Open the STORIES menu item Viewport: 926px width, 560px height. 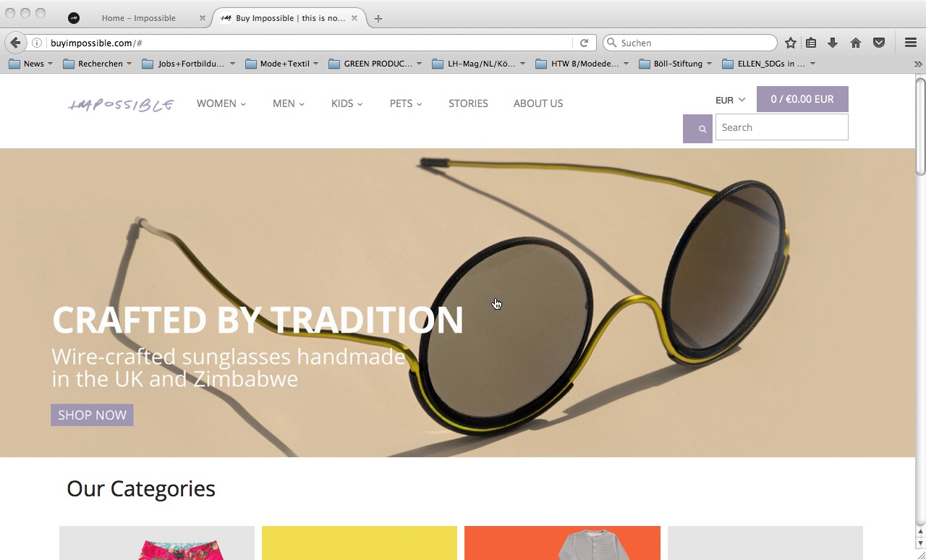(x=468, y=103)
